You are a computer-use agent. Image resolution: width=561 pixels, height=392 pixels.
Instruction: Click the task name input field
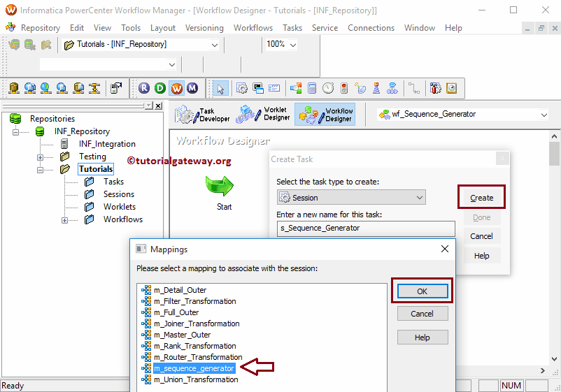[x=366, y=228]
